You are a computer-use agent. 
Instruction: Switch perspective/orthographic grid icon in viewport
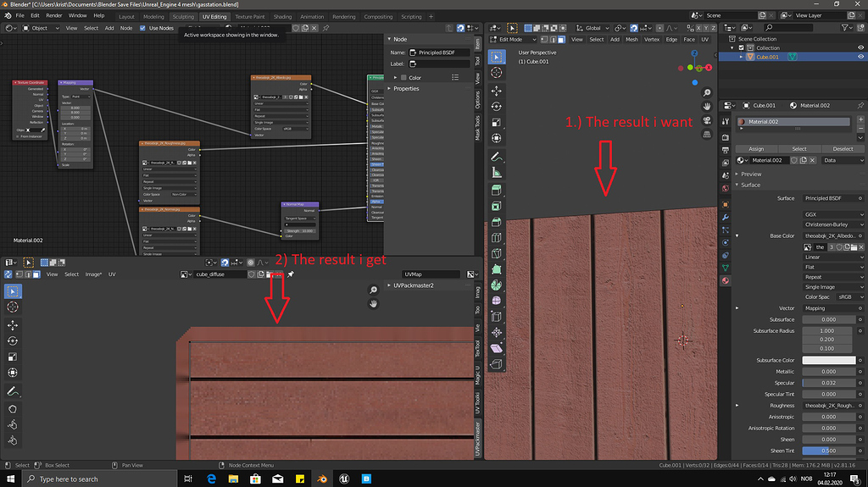(x=707, y=134)
